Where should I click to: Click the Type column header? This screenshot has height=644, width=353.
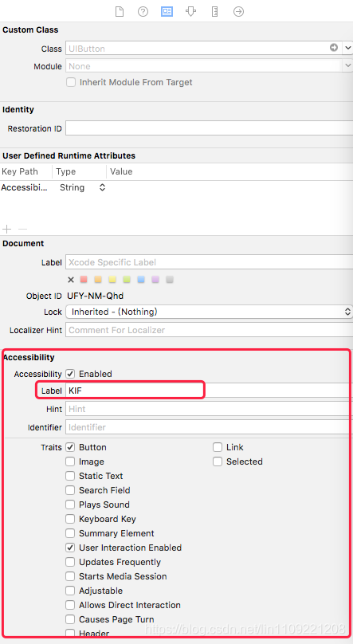point(65,171)
